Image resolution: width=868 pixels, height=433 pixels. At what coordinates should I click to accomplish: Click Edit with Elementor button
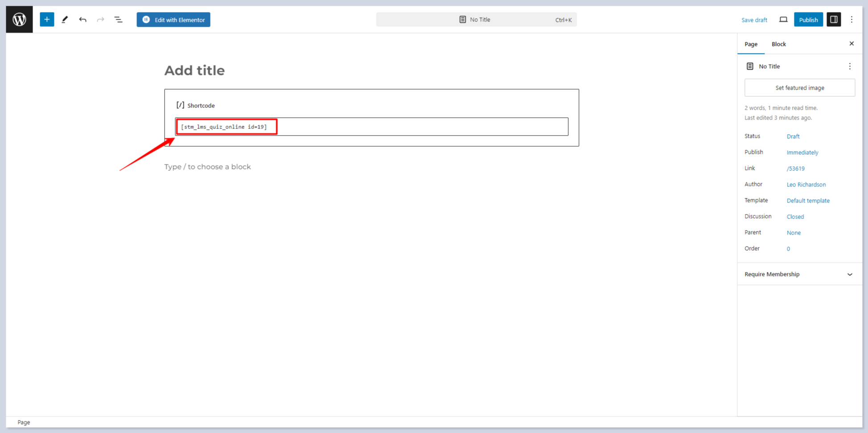pyautogui.click(x=173, y=20)
